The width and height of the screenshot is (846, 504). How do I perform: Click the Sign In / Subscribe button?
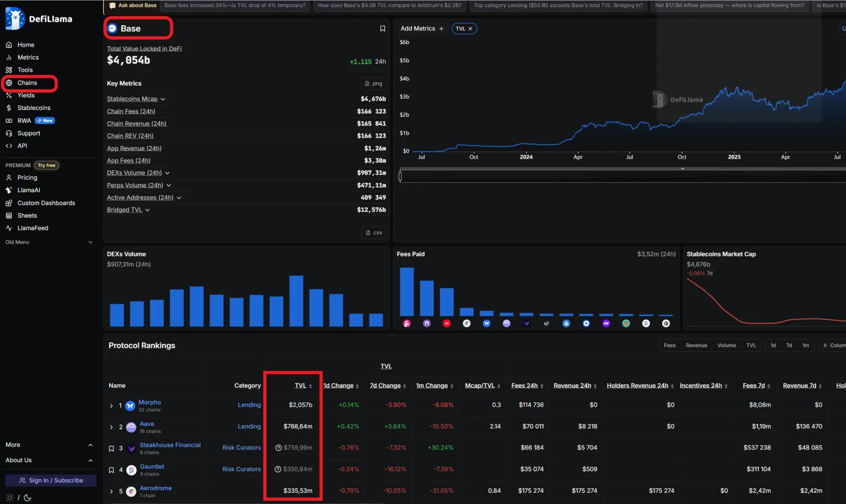[x=50, y=480]
